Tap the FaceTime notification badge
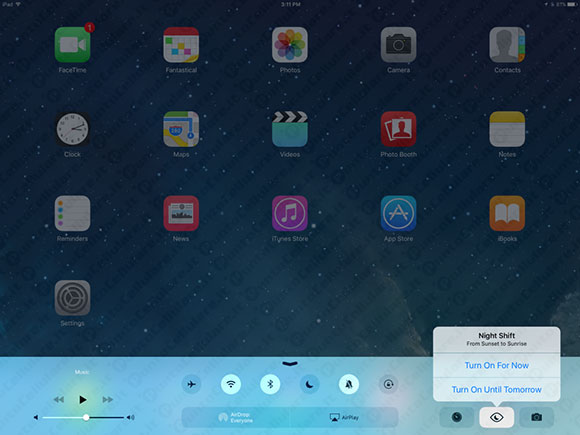 click(x=89, y=27)
